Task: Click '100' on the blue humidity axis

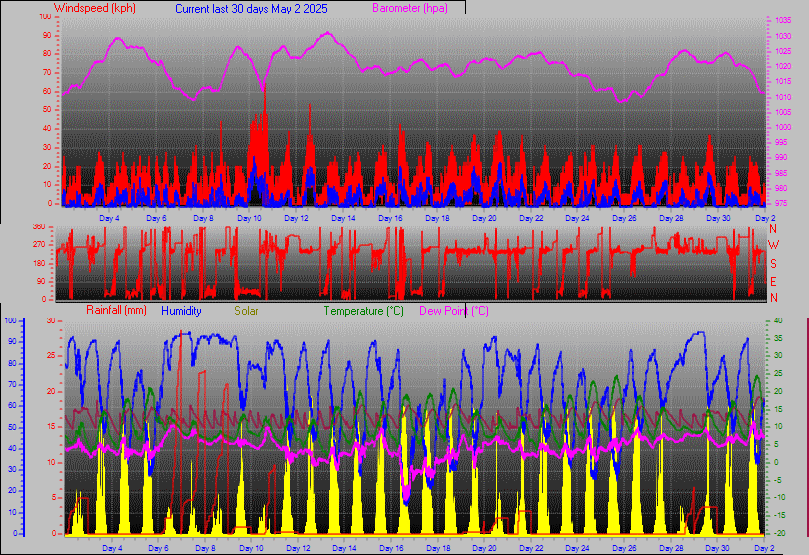Action: pos(10,320)
